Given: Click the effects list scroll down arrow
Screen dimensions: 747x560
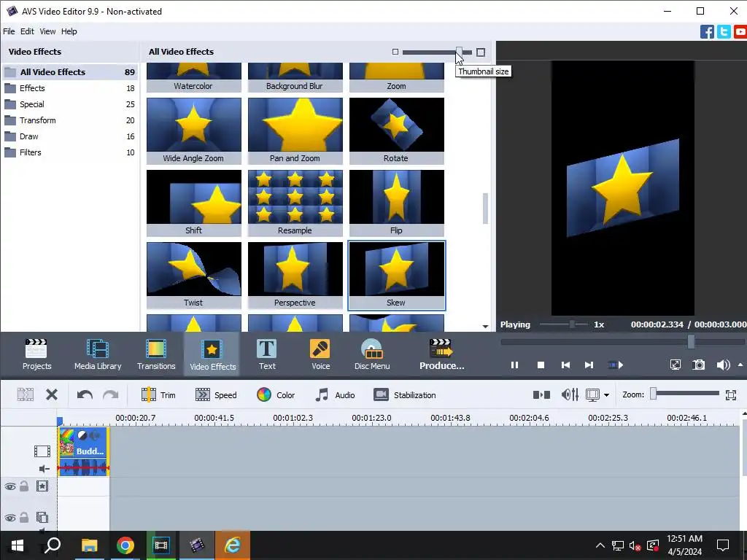Looking at the screenshot, I should click(485, 327).
